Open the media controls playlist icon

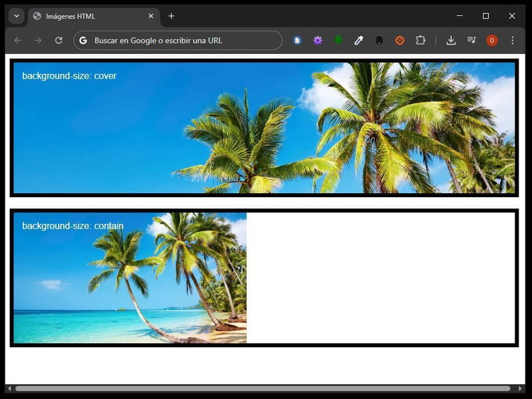[x=471, y=41]
